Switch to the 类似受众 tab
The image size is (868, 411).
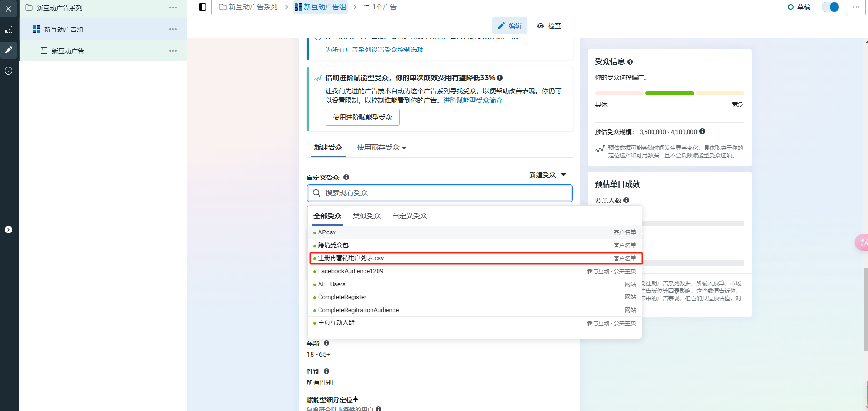click(x=366, y=216)
